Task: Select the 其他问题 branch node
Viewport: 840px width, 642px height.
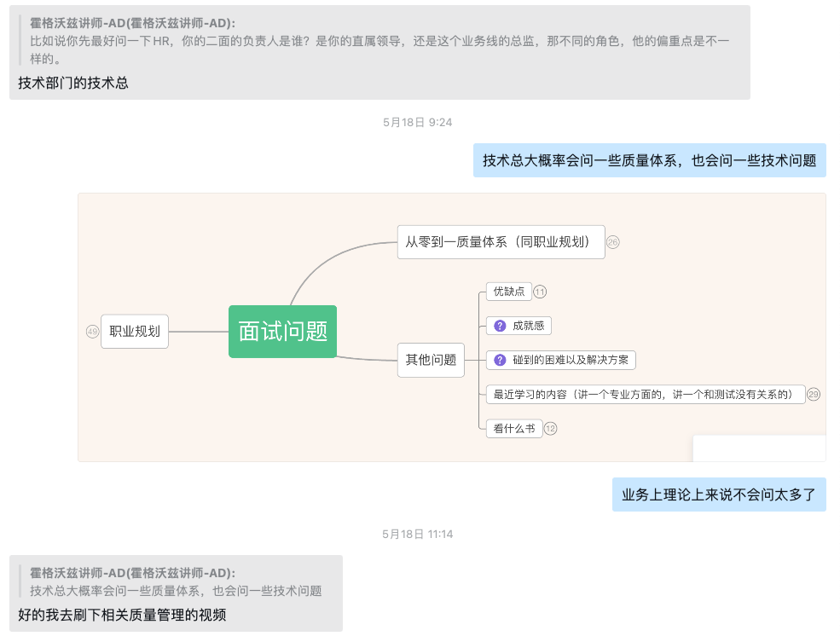Action: [x=431, y=360]
